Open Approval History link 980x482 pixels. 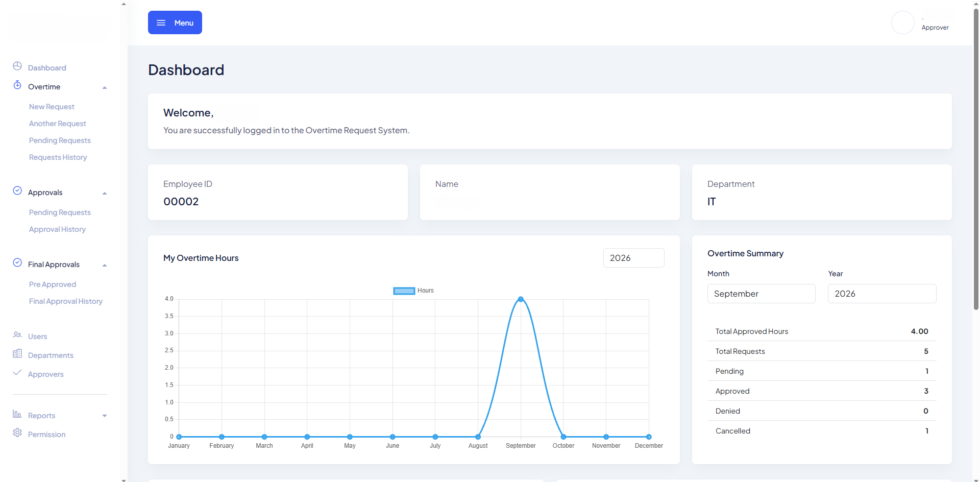click(57, 229)
